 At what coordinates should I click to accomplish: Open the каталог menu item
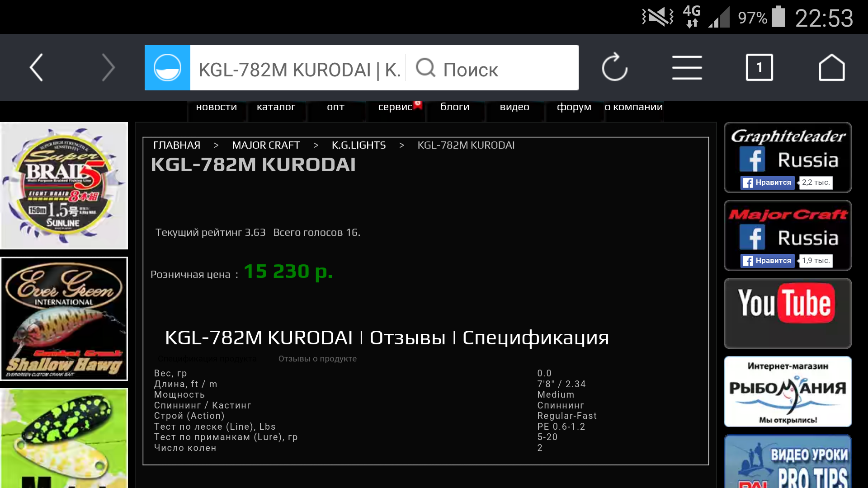tap(276, 107)
